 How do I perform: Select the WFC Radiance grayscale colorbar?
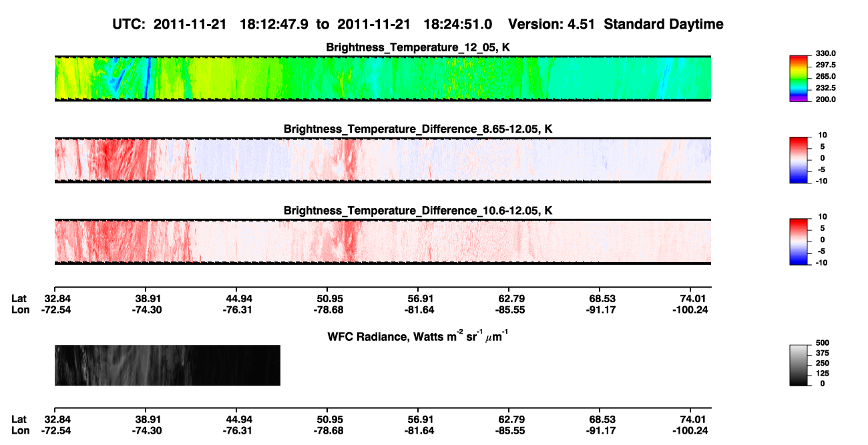click(800, 366)
